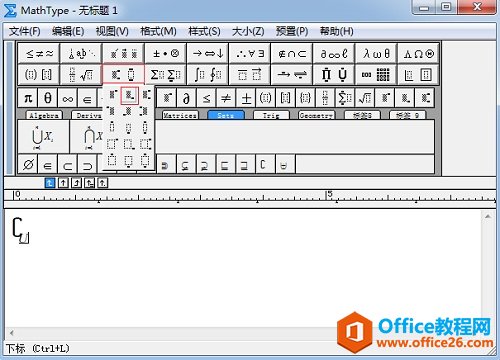Screen dimensions: 500x360
Task: Open the 大小(Z) menu
Action: tap(248, 31)
